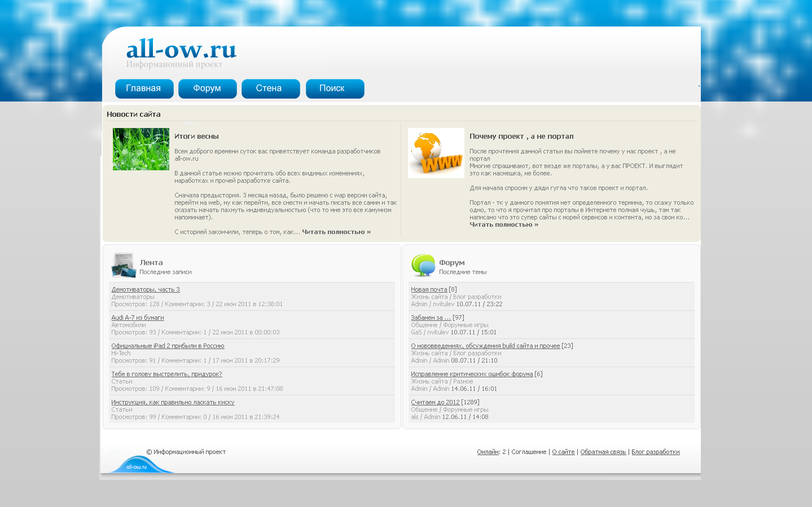Image resolution: width=812 pixels, height=507 pixels.
Task: Read the full Почему проект article
Action: point(504,224)
